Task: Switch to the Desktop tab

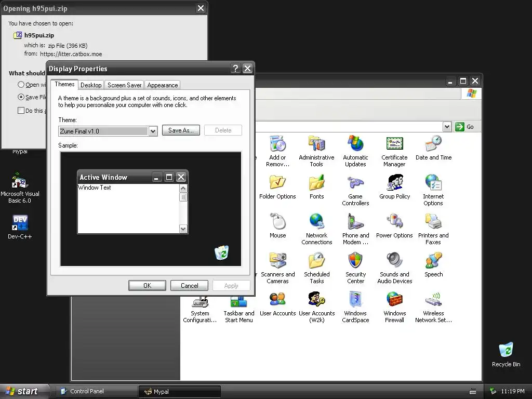Action: (x=91, y=85)
